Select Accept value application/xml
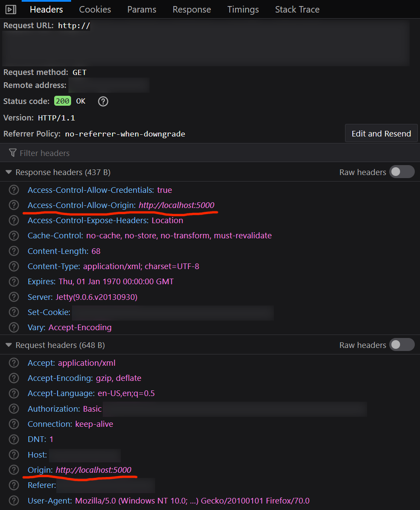The height and width of the screenshot is (510, 420). point(87,363)
